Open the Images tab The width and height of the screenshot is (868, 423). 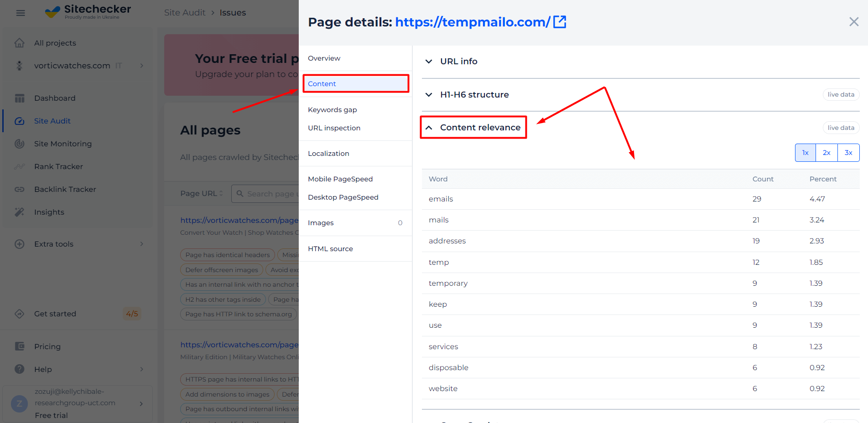point(355,223)
